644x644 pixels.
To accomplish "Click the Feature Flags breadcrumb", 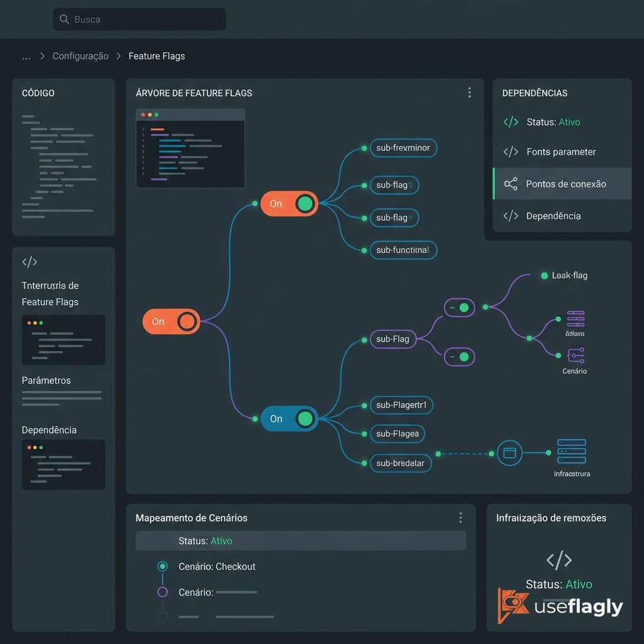I will tap(157, 56).
